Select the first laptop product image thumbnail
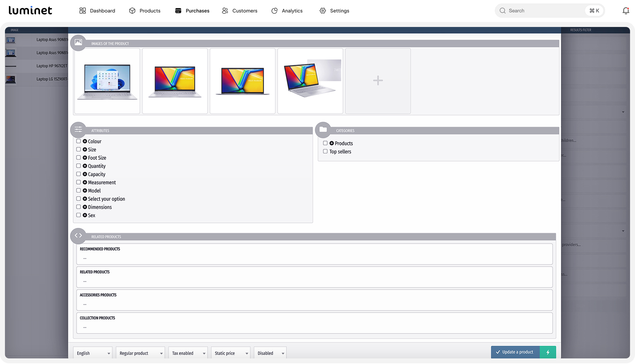 [107, 81]
